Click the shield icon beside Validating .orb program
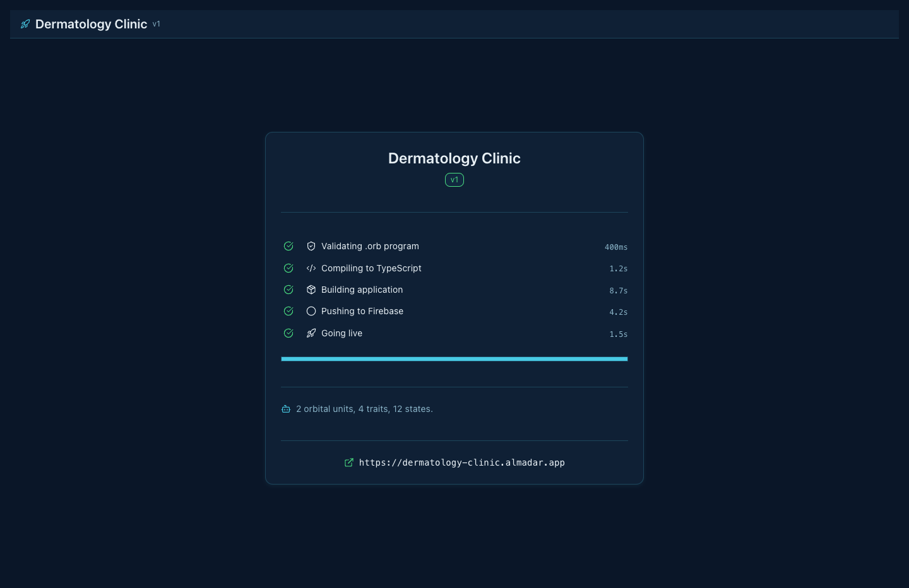 click(x=311, y=246)
